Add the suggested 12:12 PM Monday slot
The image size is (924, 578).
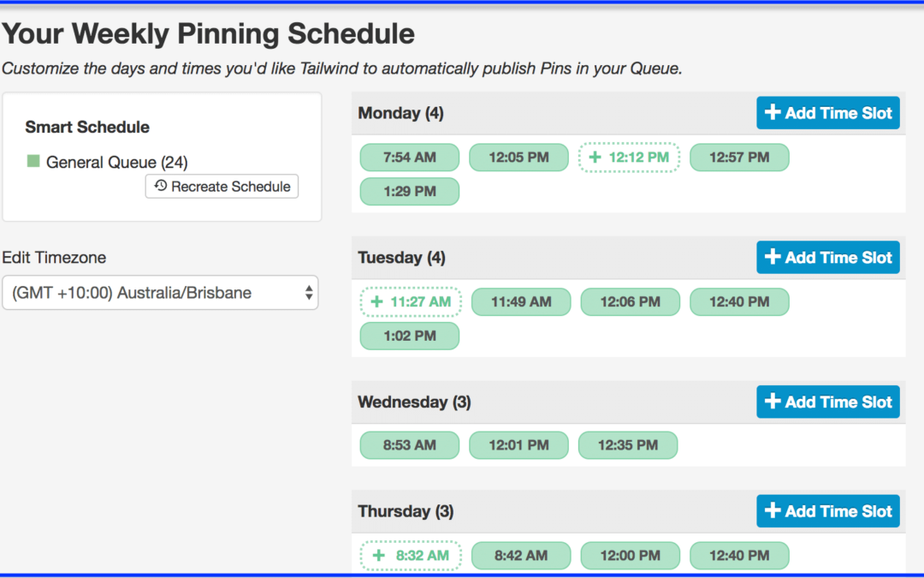click(x=629, y=158)
